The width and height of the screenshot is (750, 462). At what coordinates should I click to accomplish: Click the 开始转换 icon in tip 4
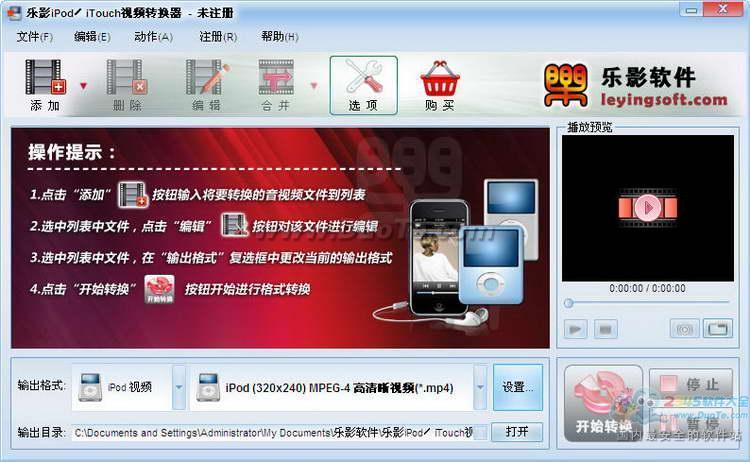tap(159, 289)
